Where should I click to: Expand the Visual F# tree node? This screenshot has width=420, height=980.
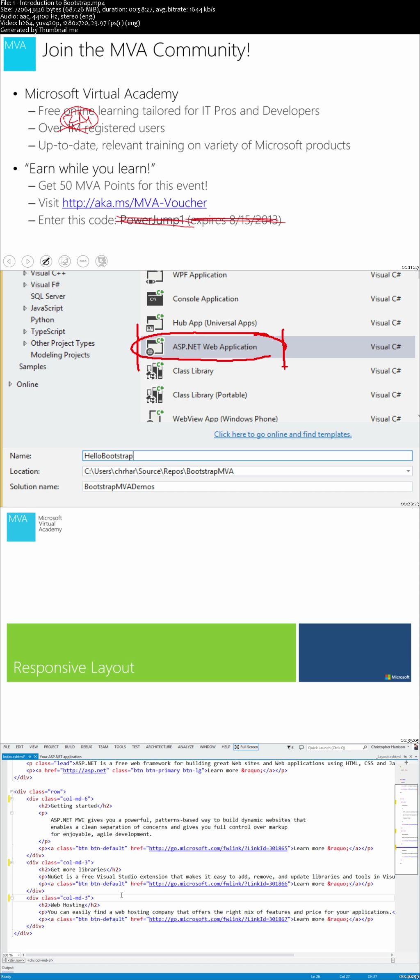[25, 285]
